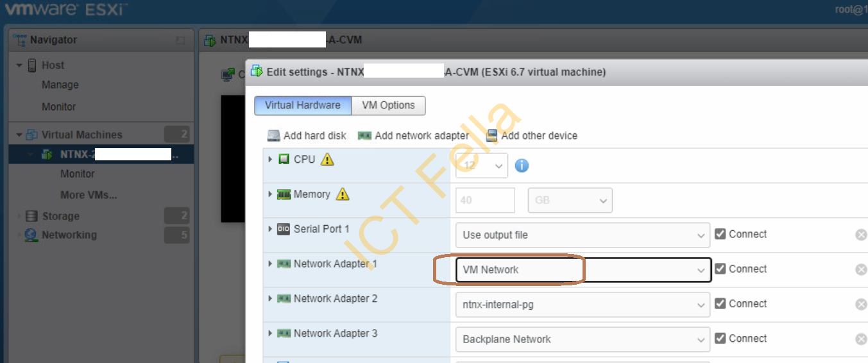This screenshot has width=868, height=363.
Task: Open the ntnx-internal-pg dropdown
Action: tap(583, 304)
